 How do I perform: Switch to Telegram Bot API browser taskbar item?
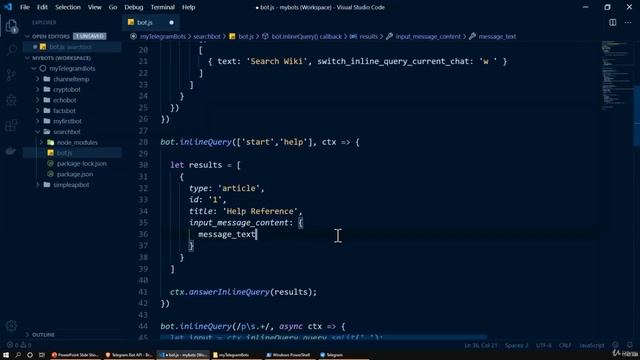click(x=129, y=355)
